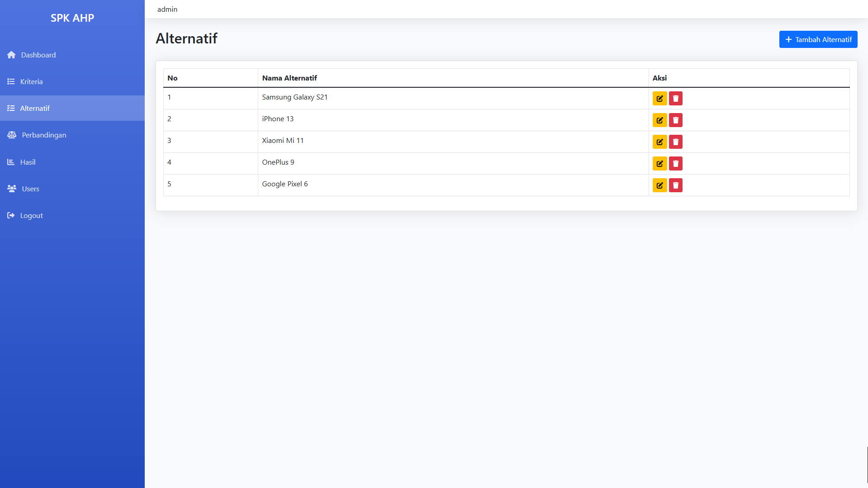Click the Dashboard home icon

11,55
